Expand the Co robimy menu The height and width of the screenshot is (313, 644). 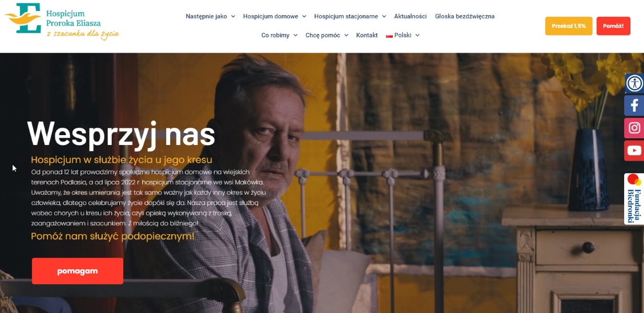click(279, 35)
